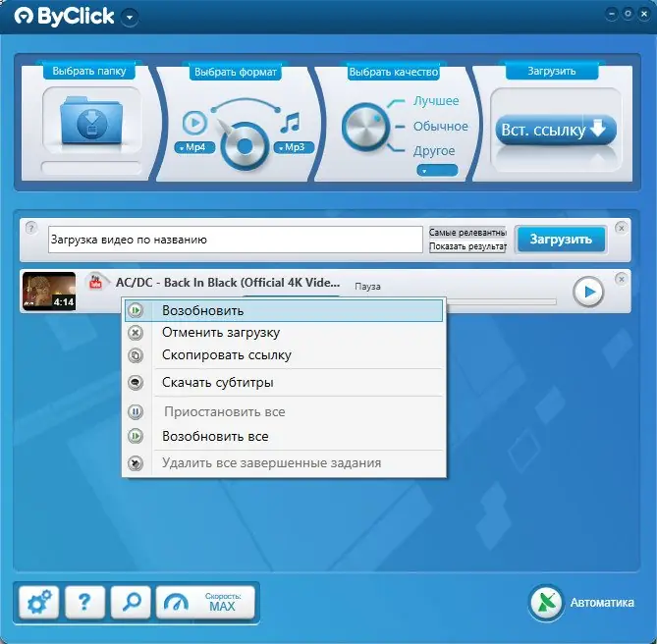Viewport: 657px width, 644px height.
Task: Click the format selector dial
Action: (x=245, y=146)
